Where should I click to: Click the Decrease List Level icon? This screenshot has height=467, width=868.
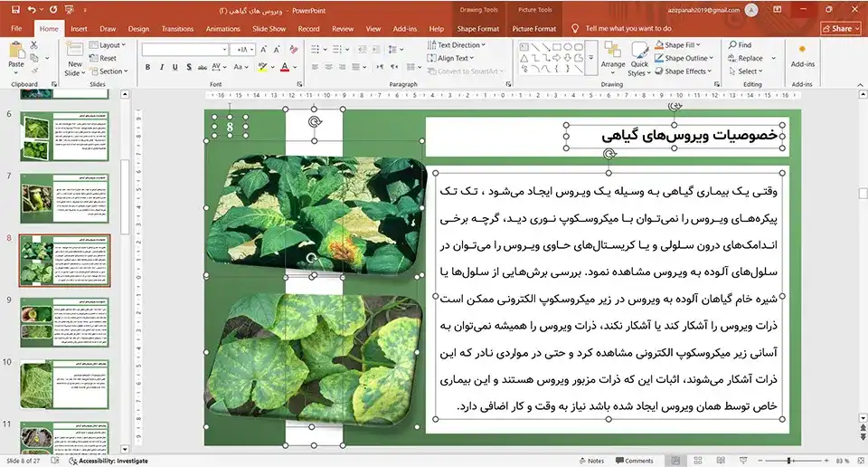coord(362,49)
